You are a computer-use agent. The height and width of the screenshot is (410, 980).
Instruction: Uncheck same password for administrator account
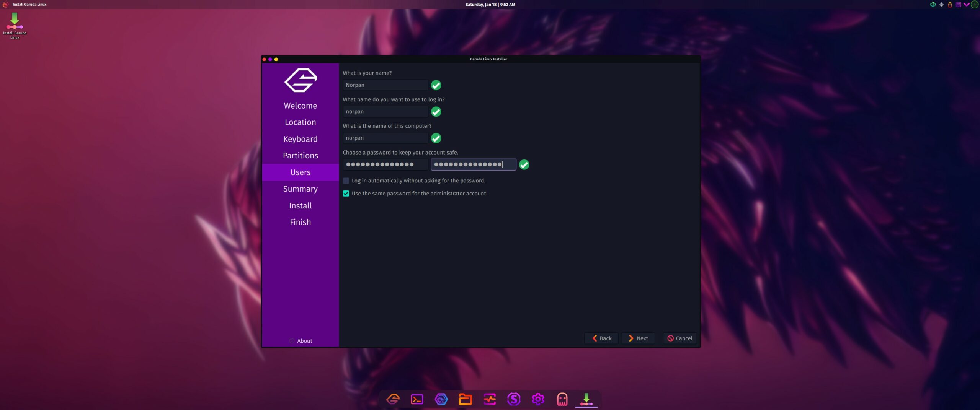point(346,194)
